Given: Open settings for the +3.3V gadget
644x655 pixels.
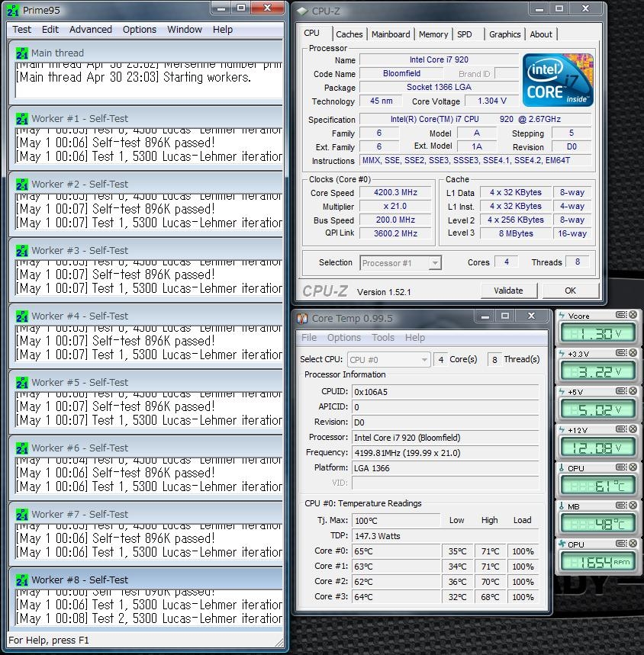Looking at the screenshot, I should 622,353.
